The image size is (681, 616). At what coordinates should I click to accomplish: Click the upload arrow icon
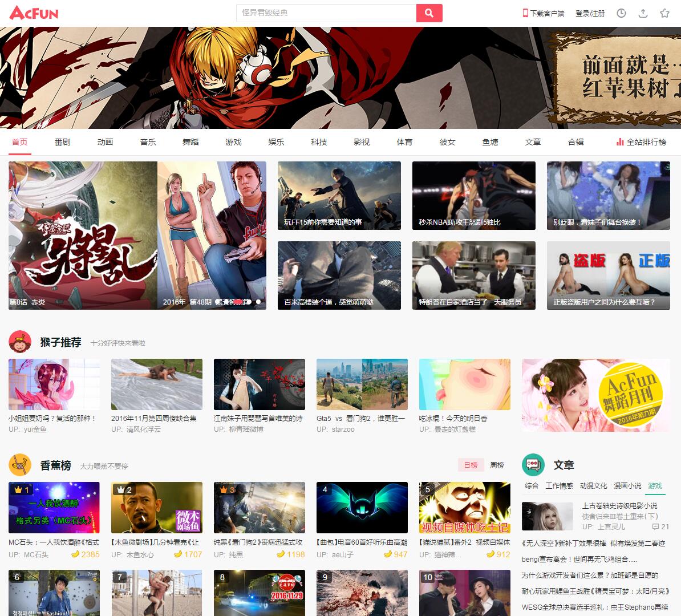[643, 14]
